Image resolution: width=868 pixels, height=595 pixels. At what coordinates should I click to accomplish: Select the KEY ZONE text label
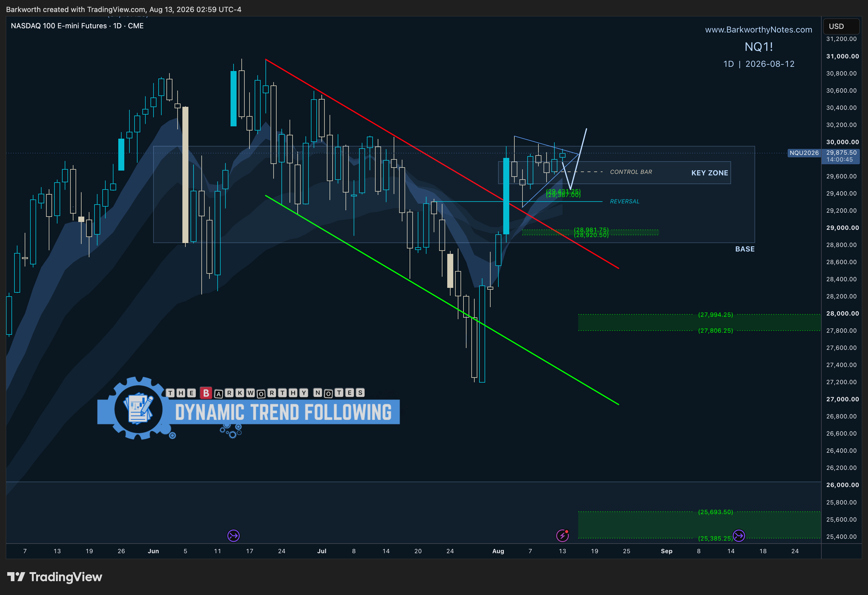tap(710, 173)
